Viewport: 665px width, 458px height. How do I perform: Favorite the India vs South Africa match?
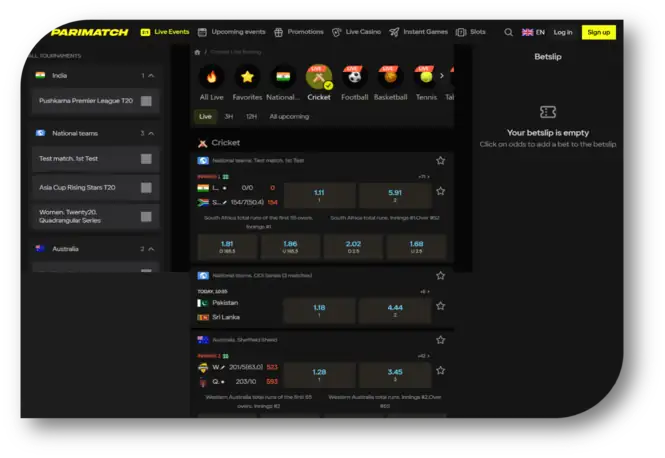[x=441, y=191]
